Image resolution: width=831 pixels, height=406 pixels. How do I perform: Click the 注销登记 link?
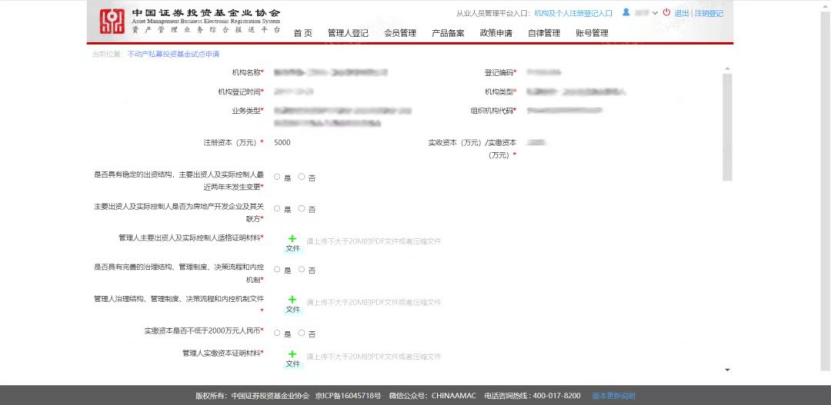(709, 13)
